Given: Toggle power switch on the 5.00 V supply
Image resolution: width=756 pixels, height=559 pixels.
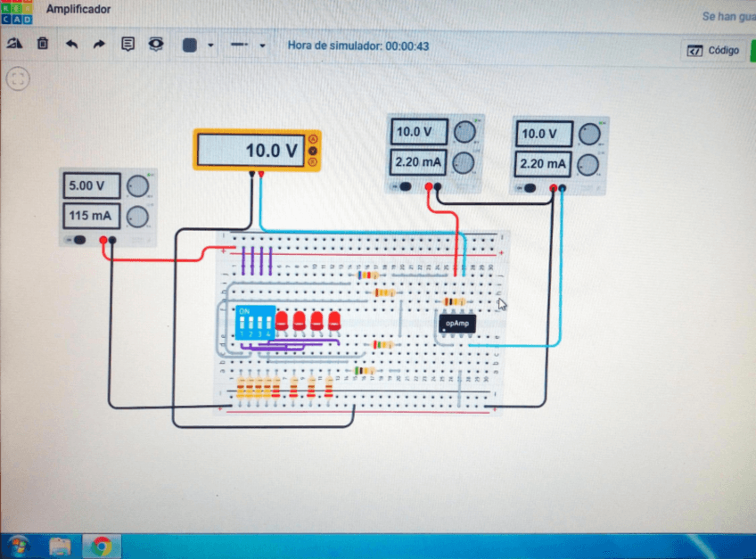Looking at the screenshot, I should pos(78,239).
